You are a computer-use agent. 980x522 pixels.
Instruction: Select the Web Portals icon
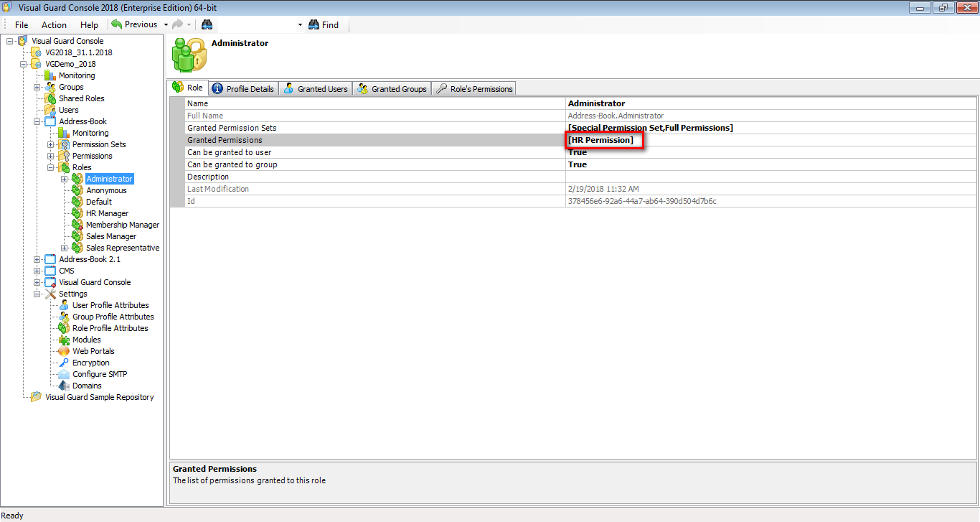[64, 350]
